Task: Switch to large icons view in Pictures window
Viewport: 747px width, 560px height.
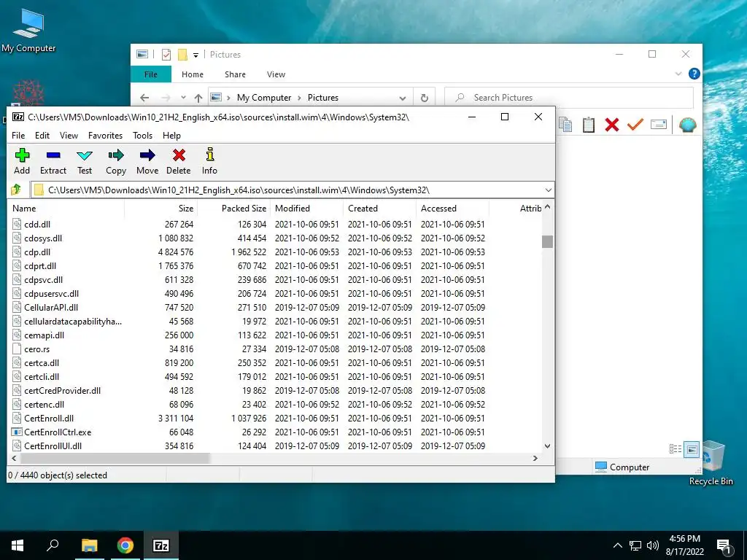Action: tap(692, 449)
